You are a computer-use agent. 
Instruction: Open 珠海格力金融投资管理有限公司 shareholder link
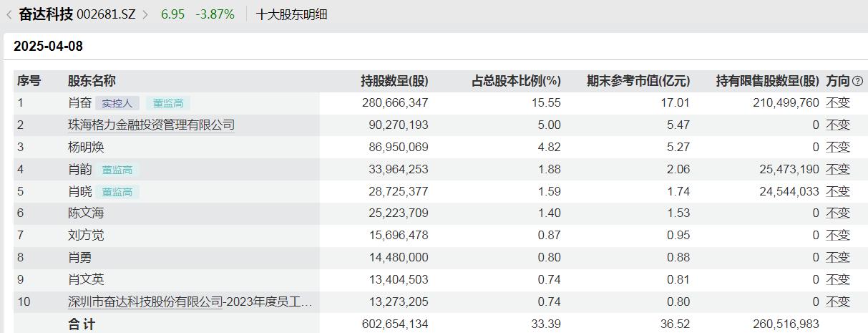(151, 125)
